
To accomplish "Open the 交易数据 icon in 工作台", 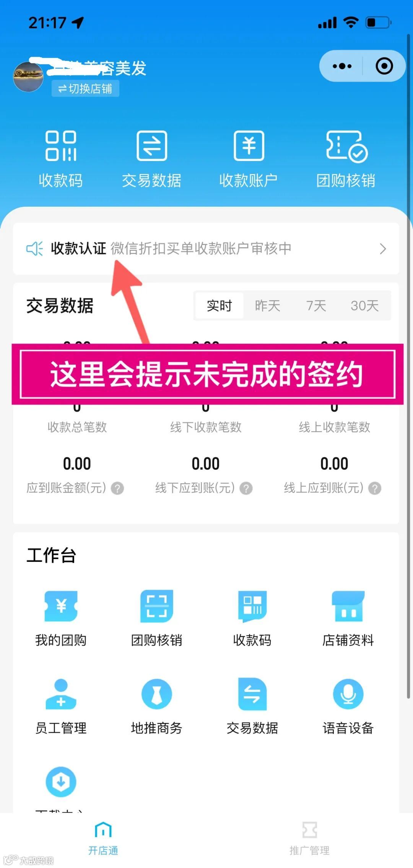I will point(252,694).
